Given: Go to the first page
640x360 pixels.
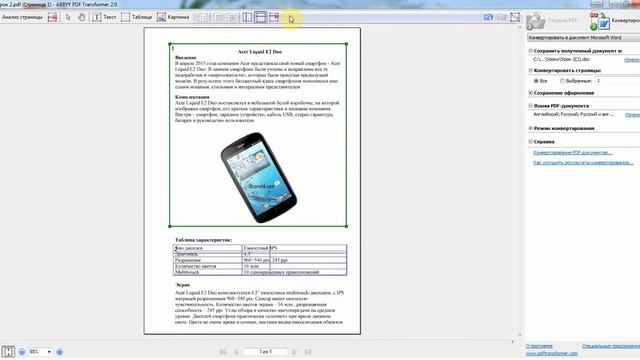Looking at the screenshot, I should coord(223,352).
